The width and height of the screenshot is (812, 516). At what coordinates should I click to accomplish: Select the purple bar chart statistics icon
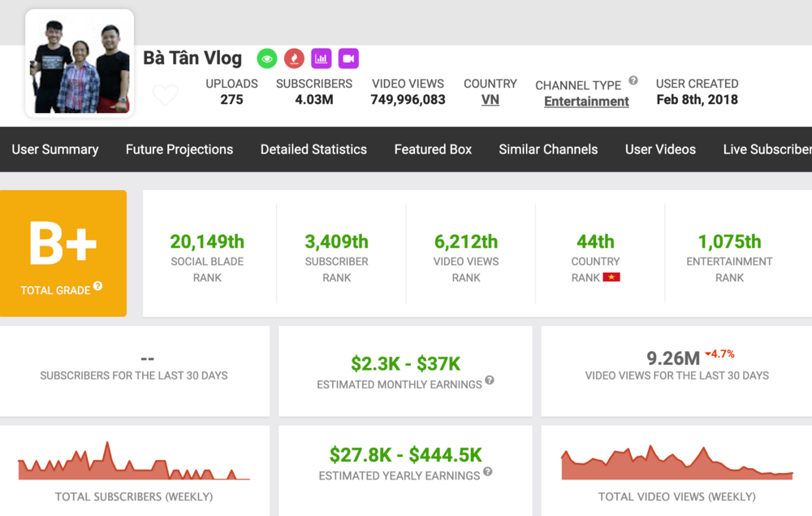click(321, 59)
